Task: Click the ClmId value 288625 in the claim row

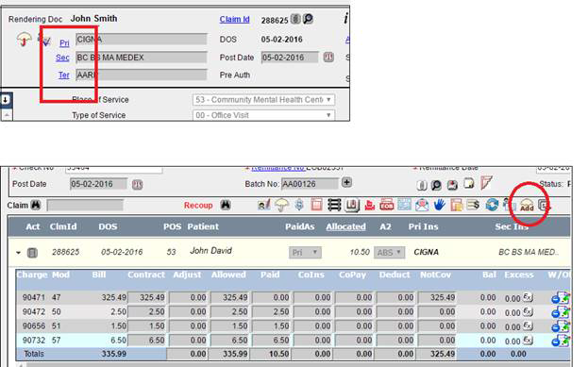Action: click(x=66, y=252)
